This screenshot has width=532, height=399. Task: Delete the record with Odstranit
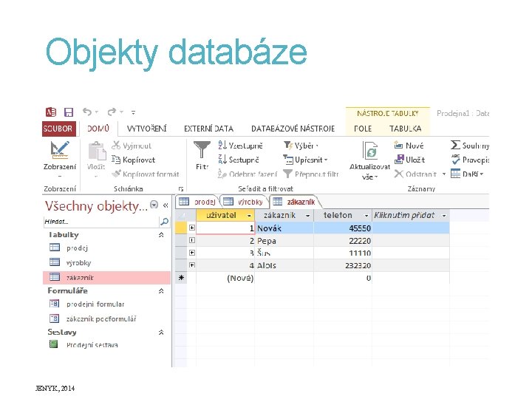click(415, 174)
